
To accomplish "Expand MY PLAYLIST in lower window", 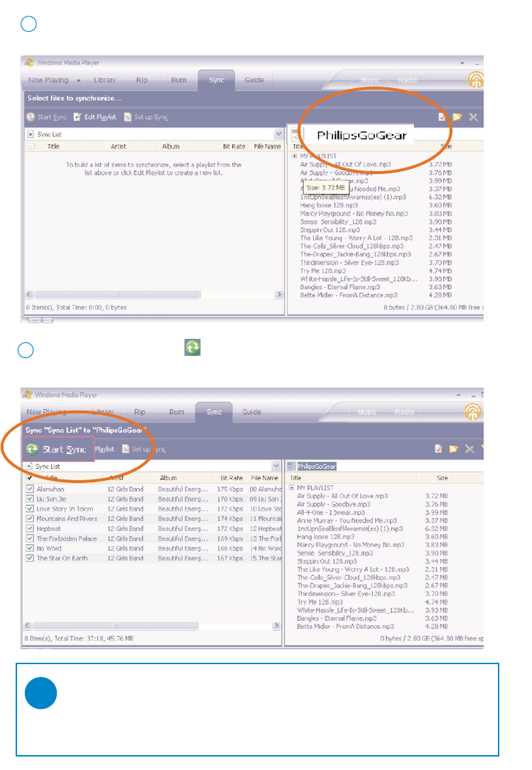I will point(291,487).
